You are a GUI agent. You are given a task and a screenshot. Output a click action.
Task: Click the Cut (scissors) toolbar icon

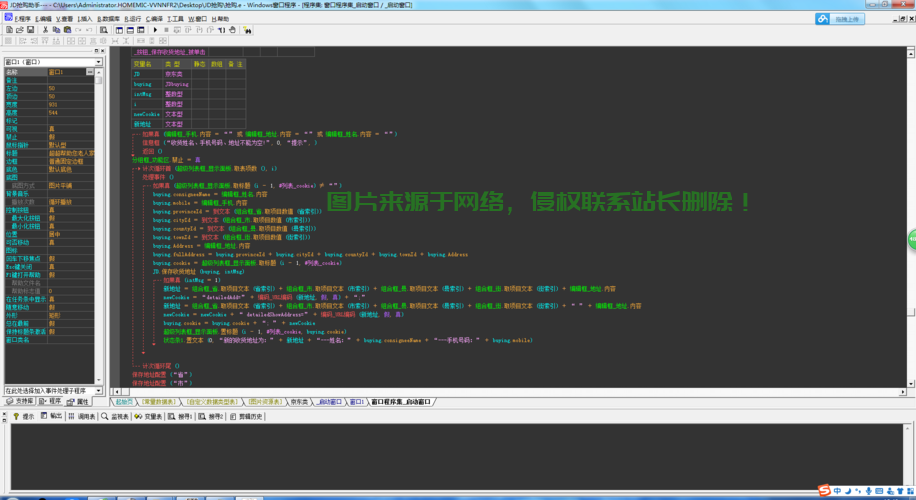[x=46, y=30]
